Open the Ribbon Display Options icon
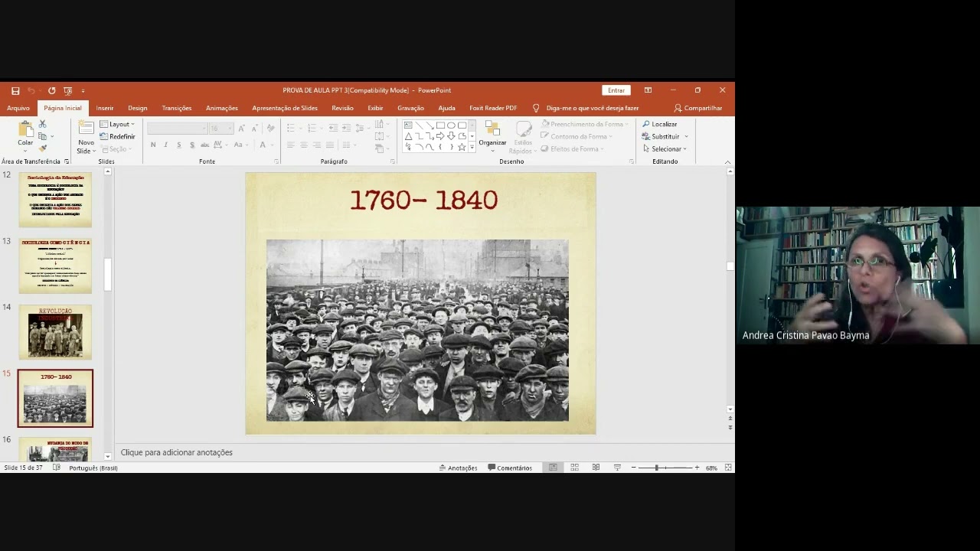This screenshot has height=551, width=980. click(648, 90)
